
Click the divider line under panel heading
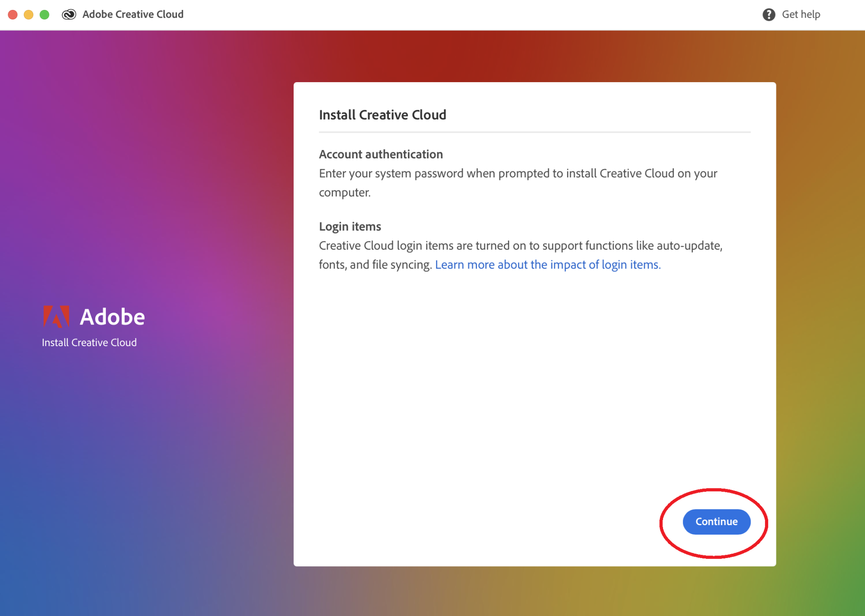tap(535, 132)
